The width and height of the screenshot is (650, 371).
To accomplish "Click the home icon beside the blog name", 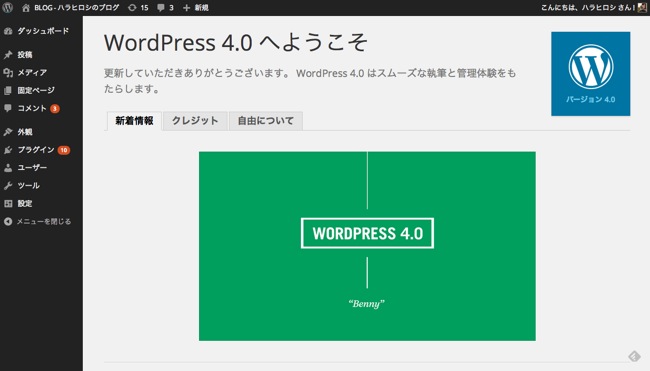I will [x=26, y=8].
